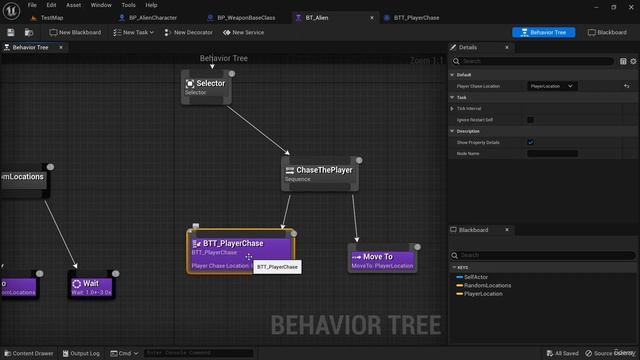
Task: Open the Edit menu
Action: pos(51,5)
